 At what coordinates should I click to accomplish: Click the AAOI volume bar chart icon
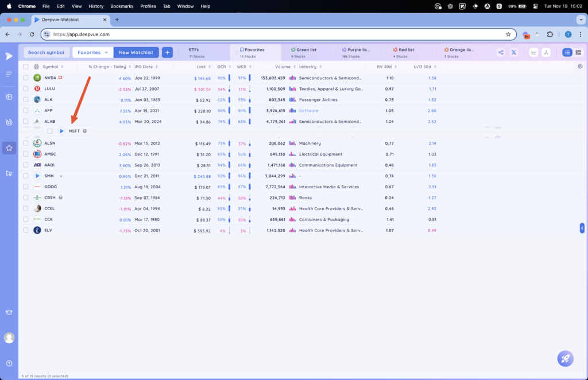pos(292,165)
